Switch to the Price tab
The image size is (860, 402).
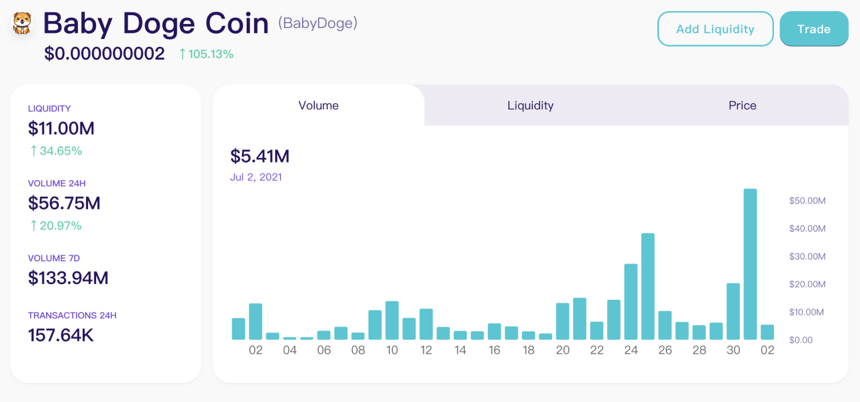[x=742, y=105]
